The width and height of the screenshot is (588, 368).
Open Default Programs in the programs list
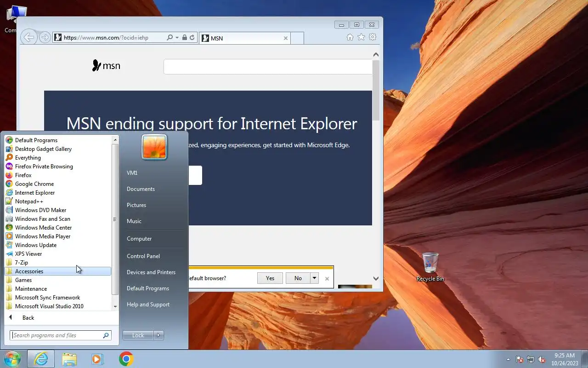point(58,140)
